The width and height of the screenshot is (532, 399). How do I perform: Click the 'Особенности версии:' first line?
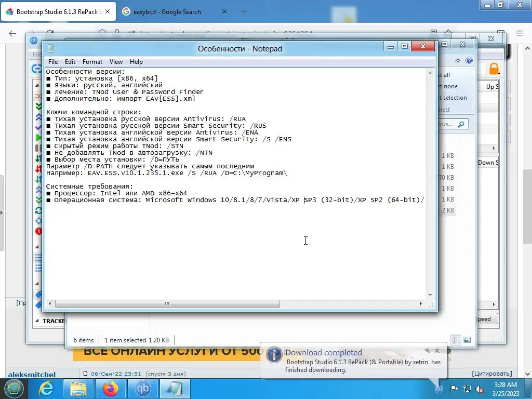click(x=86, y=72)
